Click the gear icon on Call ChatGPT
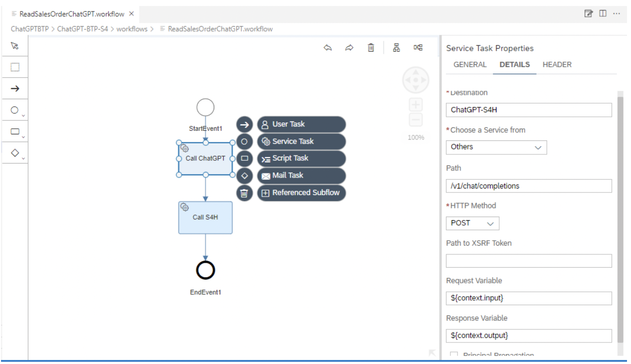The image size is (631, 364). click(x=184, y=148)
